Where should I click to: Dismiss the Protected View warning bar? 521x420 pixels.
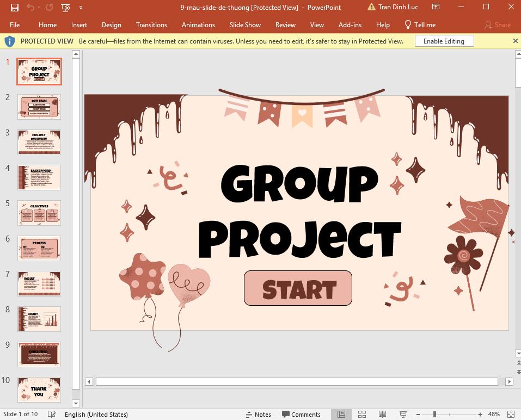click(x=514, y=41)
